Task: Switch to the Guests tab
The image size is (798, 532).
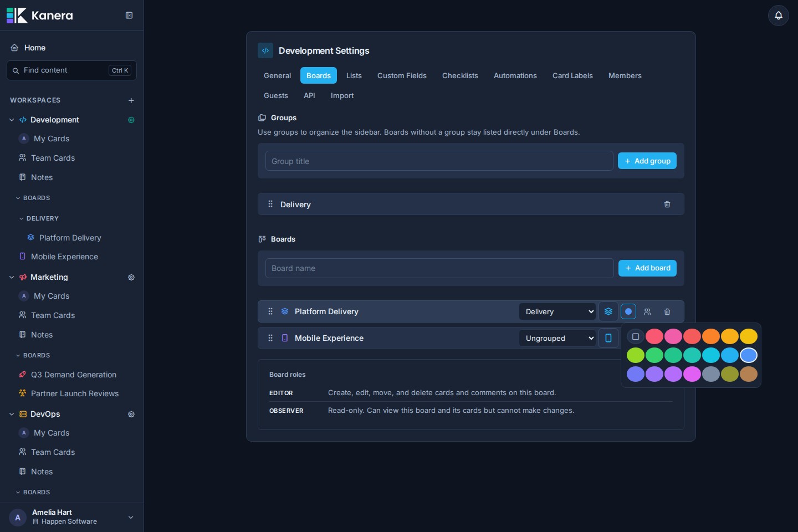Action: (x=276, y=95)
